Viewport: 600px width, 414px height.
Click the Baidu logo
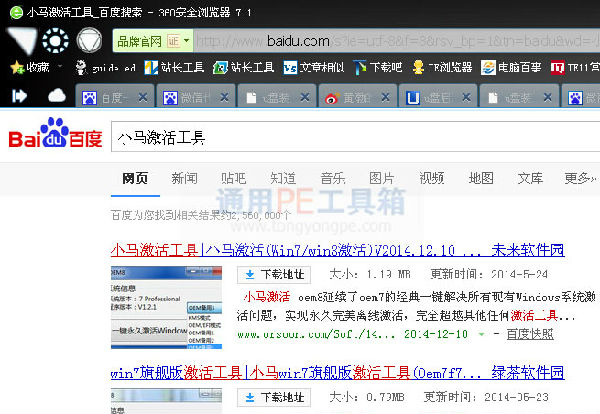(55, 133)
